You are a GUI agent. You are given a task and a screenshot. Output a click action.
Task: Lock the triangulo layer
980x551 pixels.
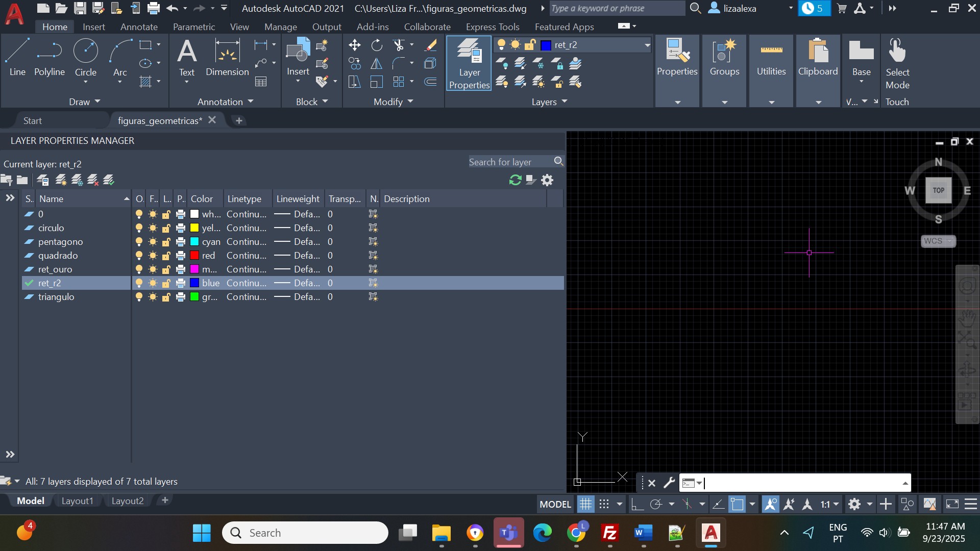pyautogui.click(x=166, y=297)
